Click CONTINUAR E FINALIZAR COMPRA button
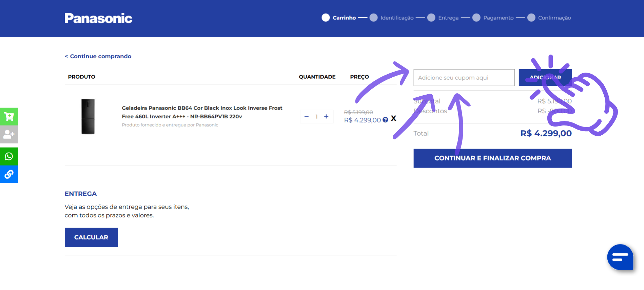 [x=493, y=158]
